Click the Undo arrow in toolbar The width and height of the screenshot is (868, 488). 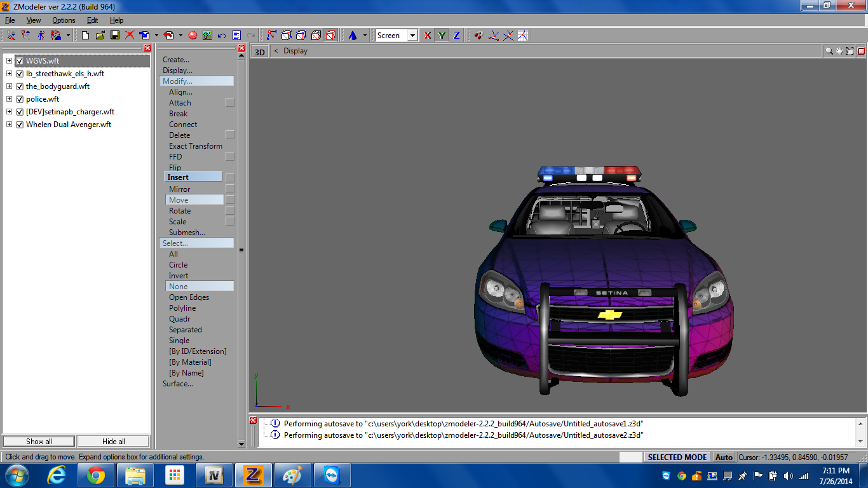click(222, 36)
